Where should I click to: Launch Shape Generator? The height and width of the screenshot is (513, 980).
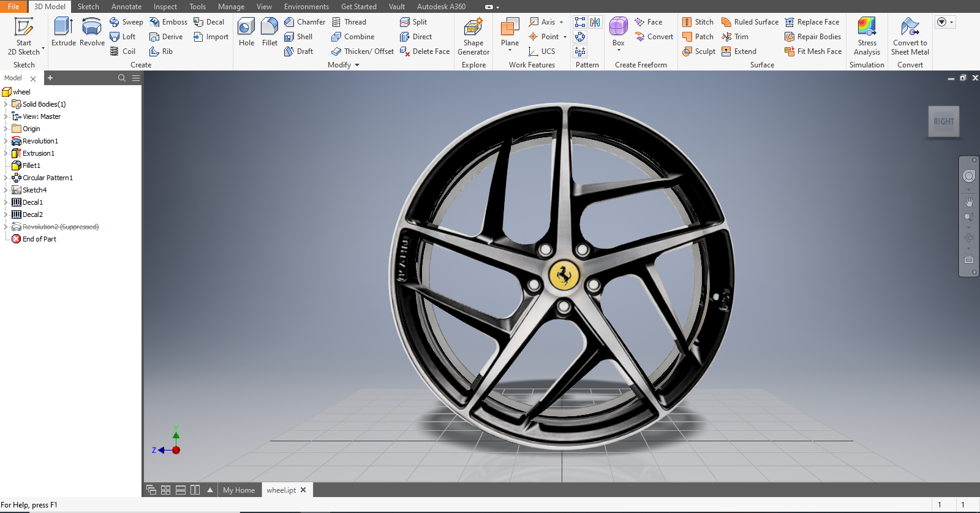pos(473,36)
